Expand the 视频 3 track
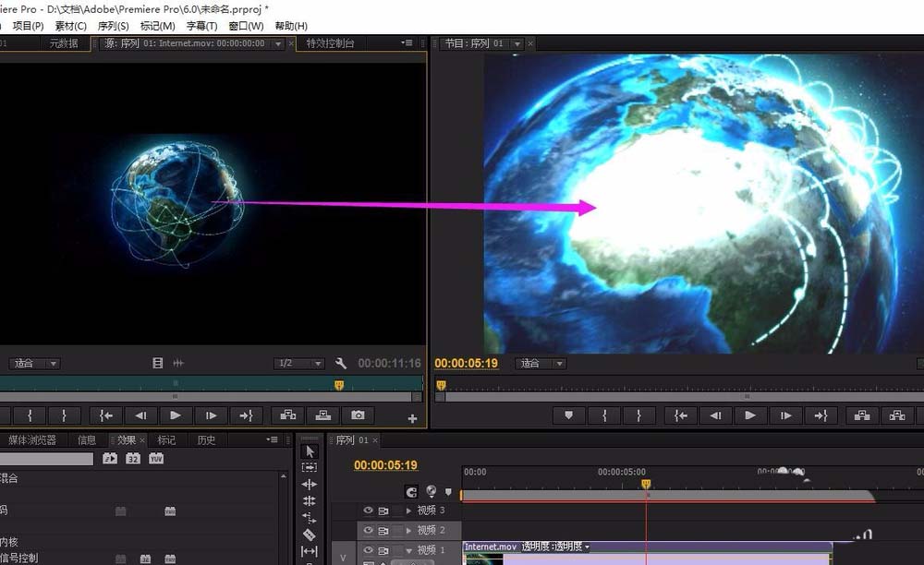The height and width of the screenshot is (565, 924). pos(408,511)
